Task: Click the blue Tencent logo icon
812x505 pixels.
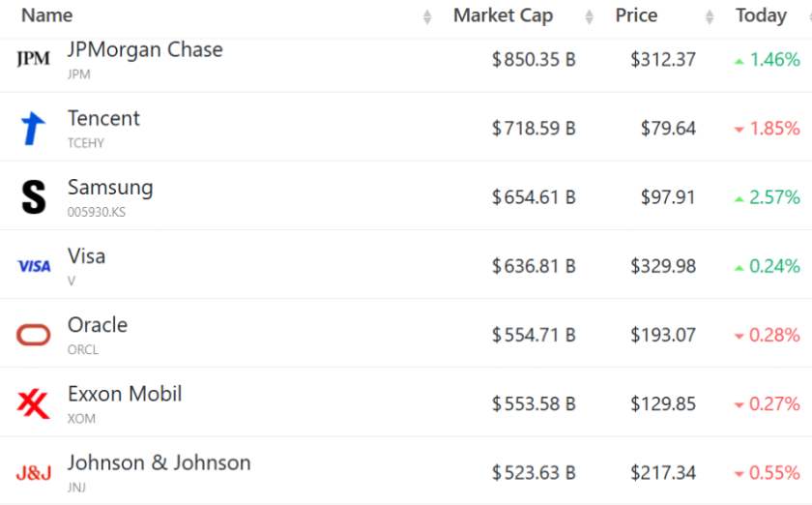Action: coord(34,129)
